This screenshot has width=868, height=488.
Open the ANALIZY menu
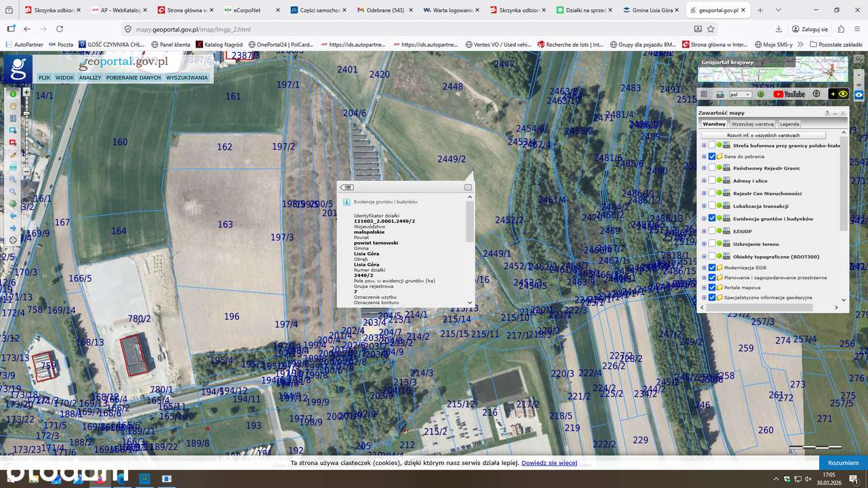pos(90,78)
